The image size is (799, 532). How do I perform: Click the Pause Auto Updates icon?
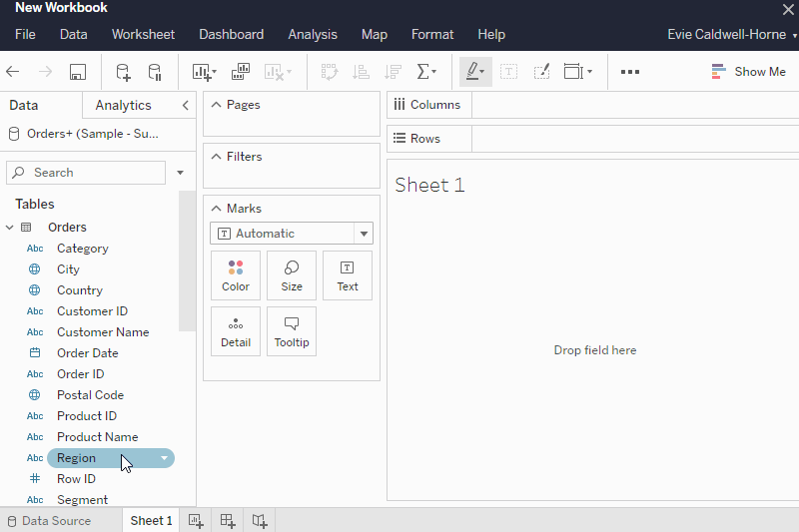(155, 72)
